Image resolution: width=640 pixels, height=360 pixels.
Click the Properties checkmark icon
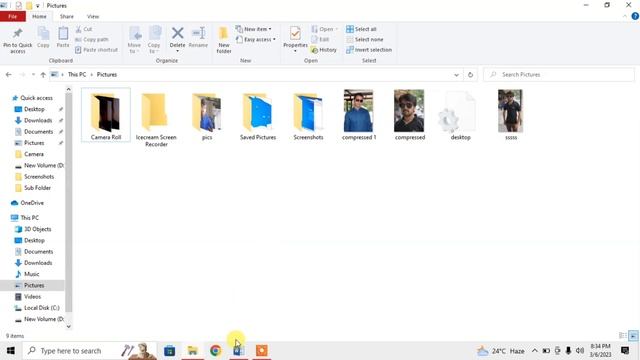(x=295, y=33)
